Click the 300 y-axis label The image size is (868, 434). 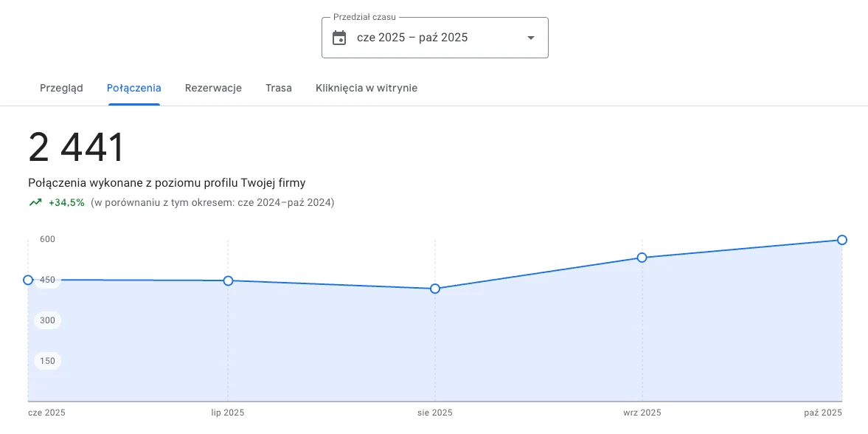pos(47,320)
